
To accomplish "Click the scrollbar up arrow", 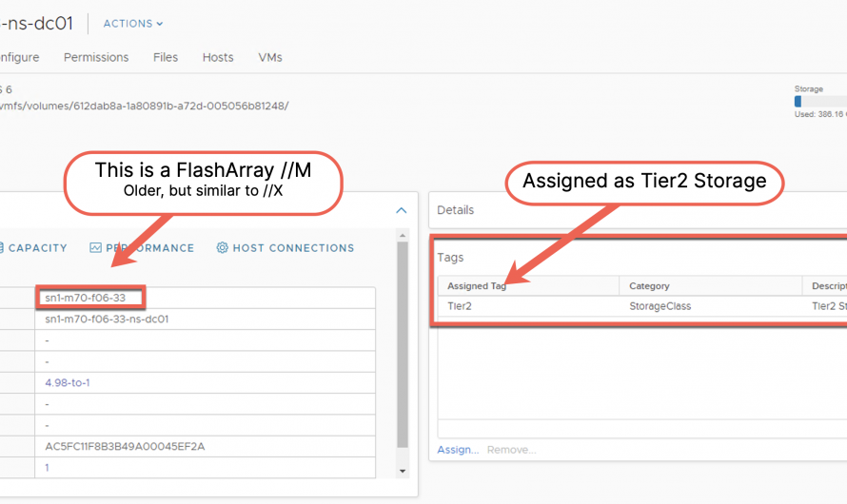I will [x=403, y=236].
